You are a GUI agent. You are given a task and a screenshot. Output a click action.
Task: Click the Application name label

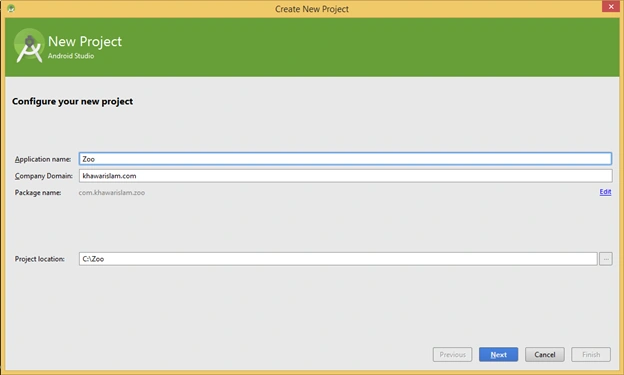43,159
